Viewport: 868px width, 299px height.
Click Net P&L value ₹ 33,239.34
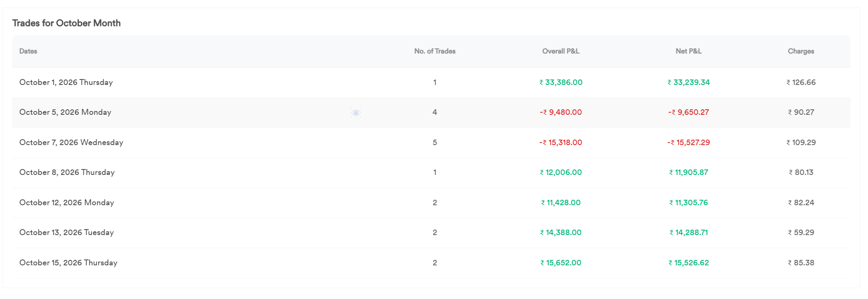pos(689,82)
